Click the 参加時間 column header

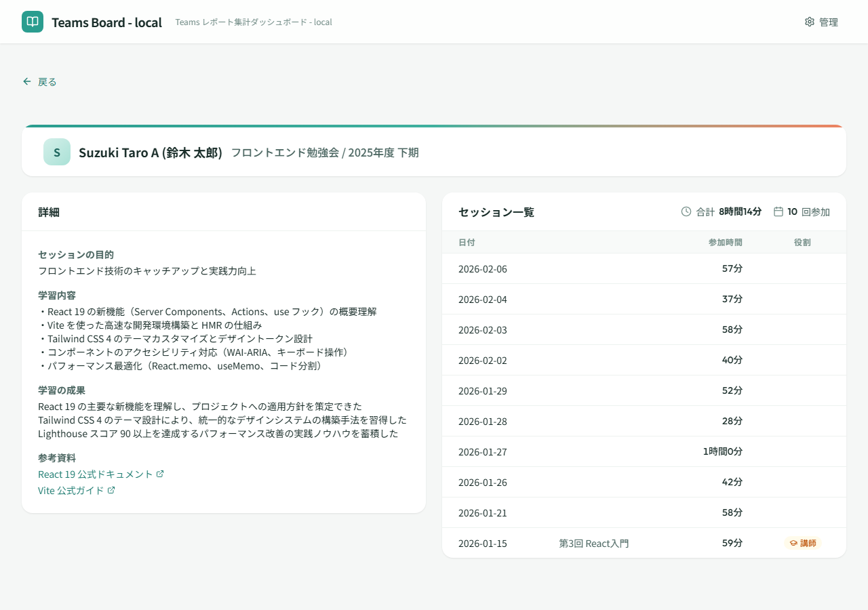(x=725, y=242)
